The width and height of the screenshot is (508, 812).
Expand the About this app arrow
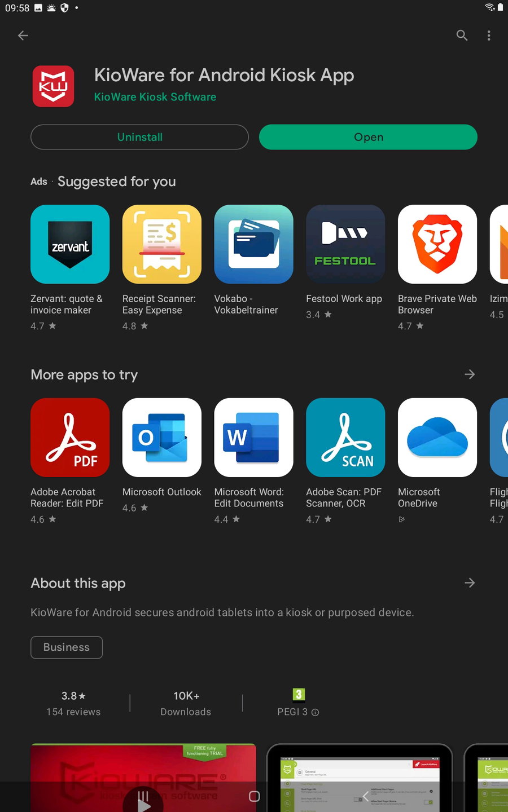pyautogui.click(x=470, y=583)
